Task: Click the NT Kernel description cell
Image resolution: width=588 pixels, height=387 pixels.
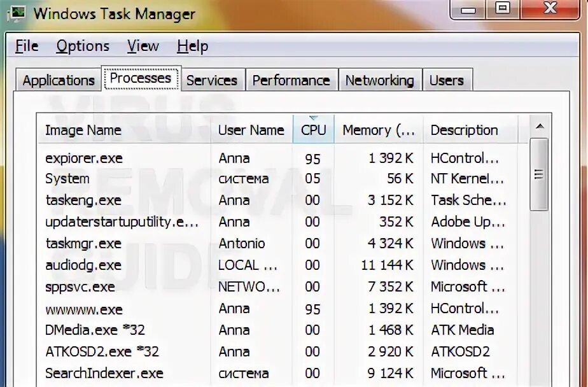Action: pos(467,178)
